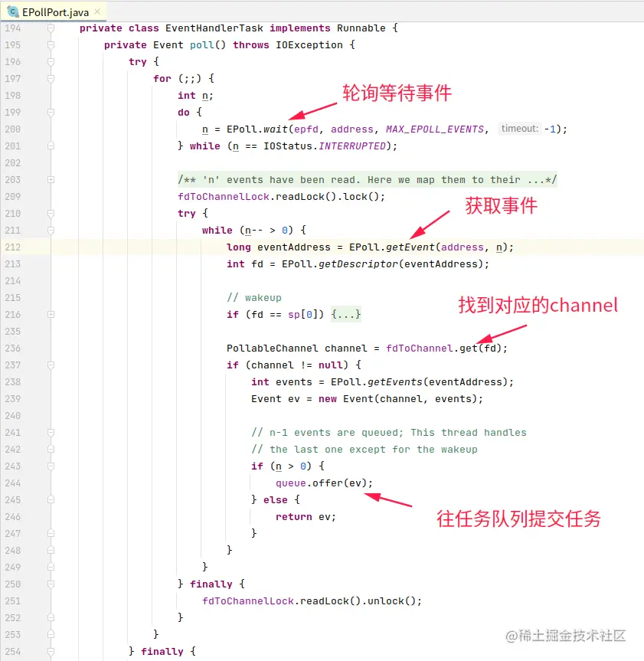Click 'epfd' argument in EPoll.wait call

click(x=306, y=129)
